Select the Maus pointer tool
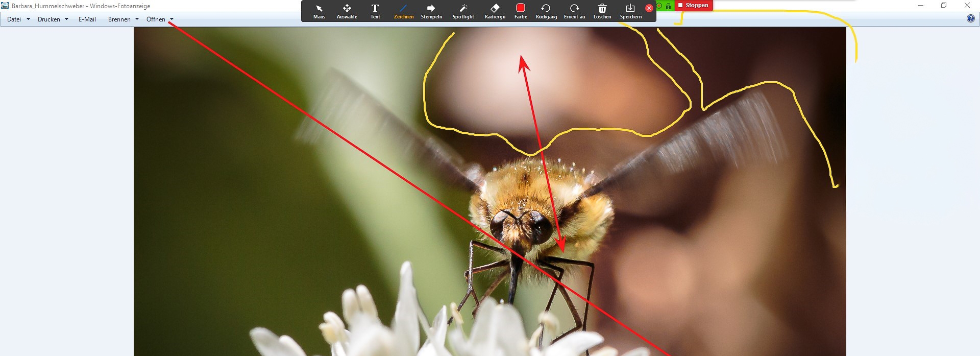Image resolution: width=980 pixels, height=356 pixels. tap(319, 11)
